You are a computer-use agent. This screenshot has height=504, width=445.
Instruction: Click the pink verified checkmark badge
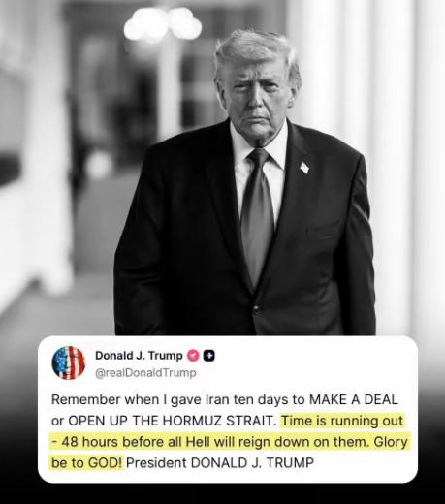click(193, 356)
